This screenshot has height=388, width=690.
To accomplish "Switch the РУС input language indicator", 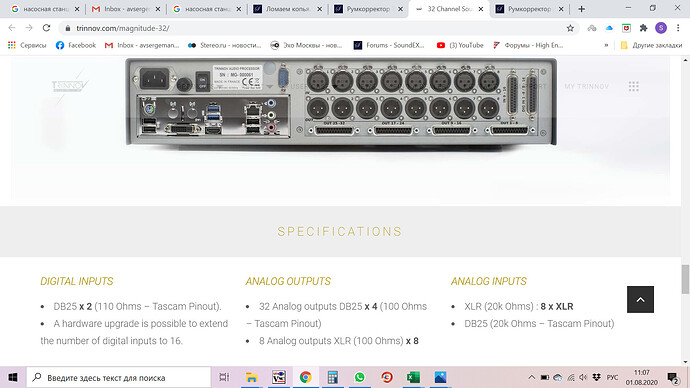I will (612, 377).
